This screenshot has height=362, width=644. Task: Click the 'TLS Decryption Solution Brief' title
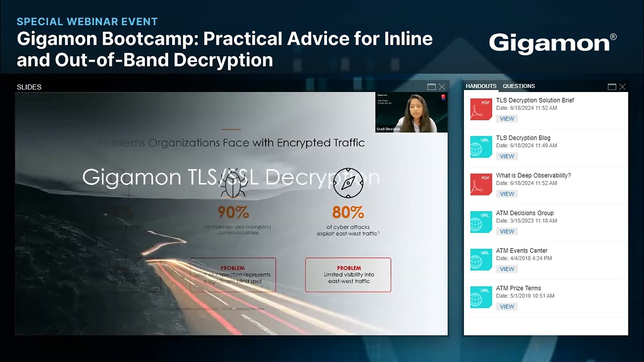click(x=535, y=101)
